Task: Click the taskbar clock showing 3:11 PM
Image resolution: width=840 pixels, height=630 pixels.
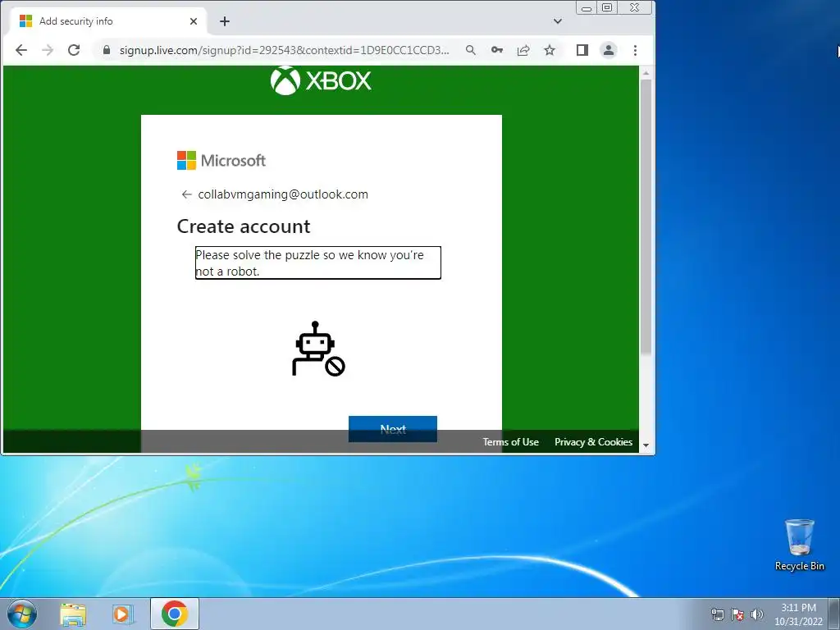Action: click(798, 614)
